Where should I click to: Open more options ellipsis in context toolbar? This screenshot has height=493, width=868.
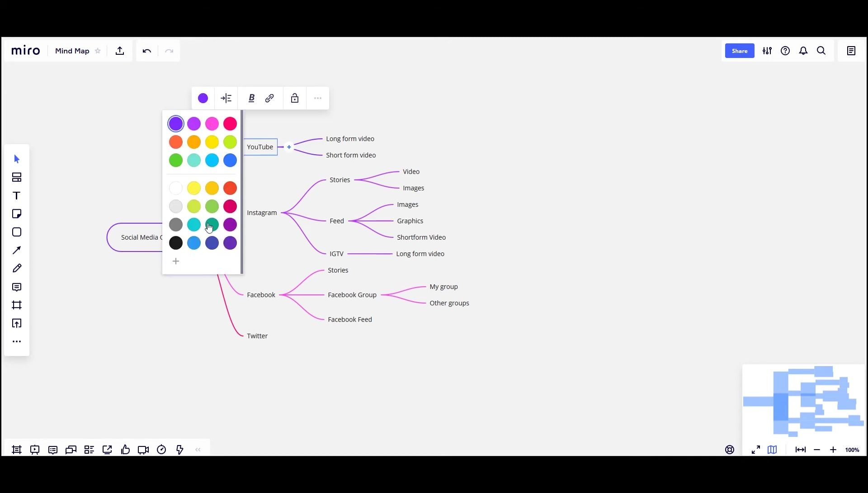click(318, 98)
